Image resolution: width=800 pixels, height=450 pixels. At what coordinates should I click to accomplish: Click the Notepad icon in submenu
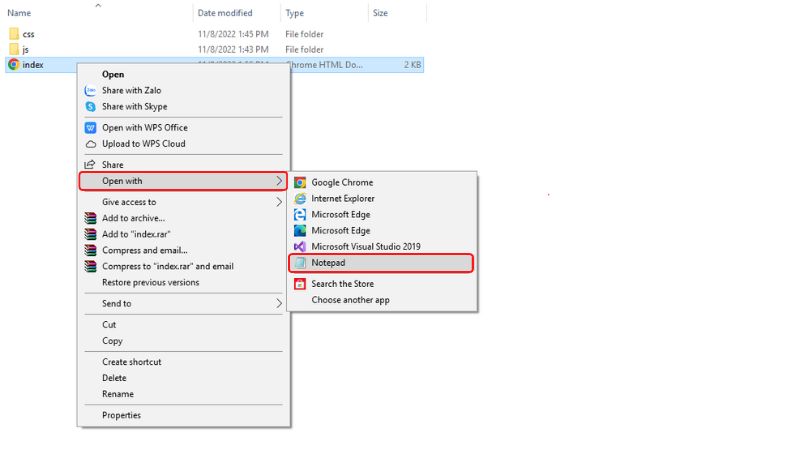300,263
